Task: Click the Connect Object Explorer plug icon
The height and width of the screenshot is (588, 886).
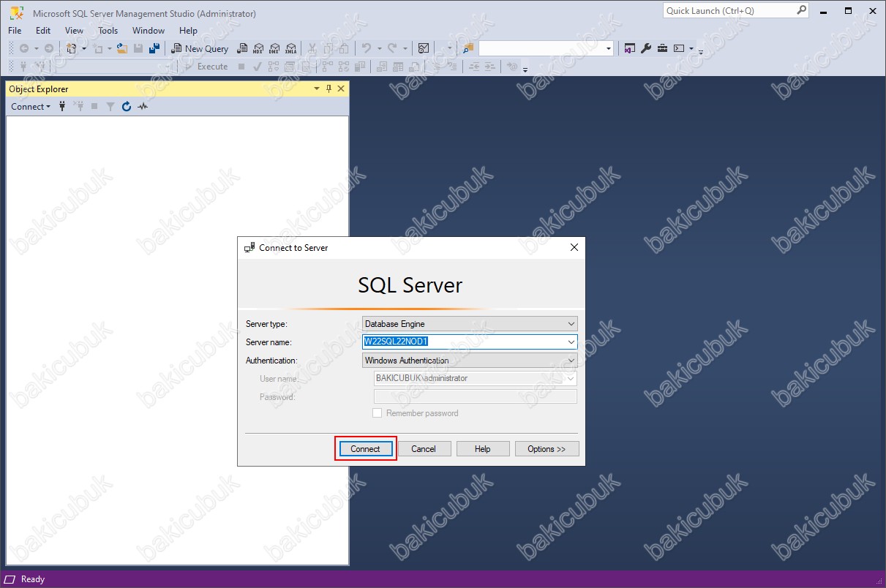Action: tap(62, 107)
